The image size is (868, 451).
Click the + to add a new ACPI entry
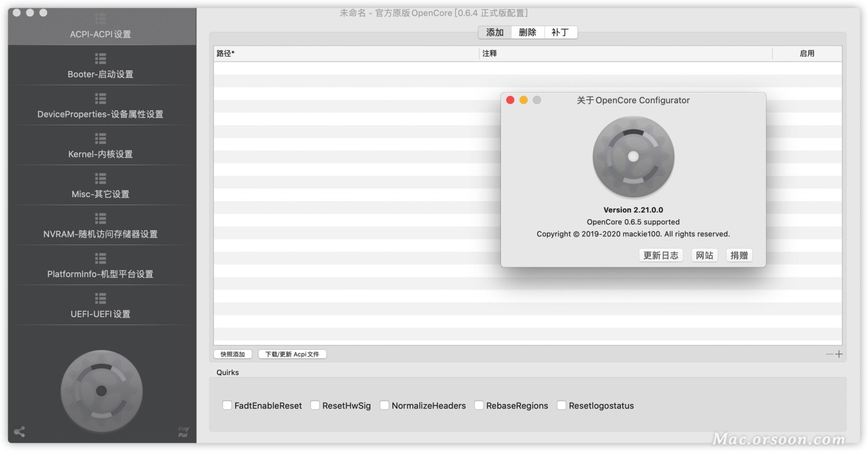pyautogui.click(x=839, y=354)
